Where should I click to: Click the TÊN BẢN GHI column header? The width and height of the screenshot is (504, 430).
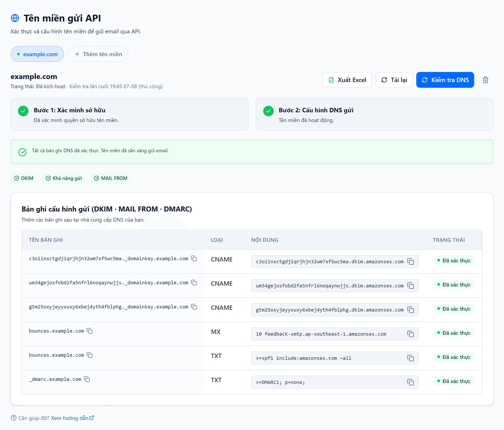click(x=46, y=240)
